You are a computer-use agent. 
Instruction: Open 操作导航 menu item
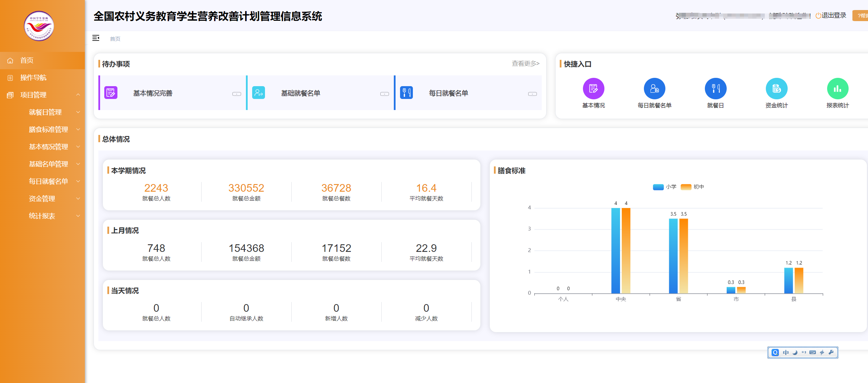(42, 78)
